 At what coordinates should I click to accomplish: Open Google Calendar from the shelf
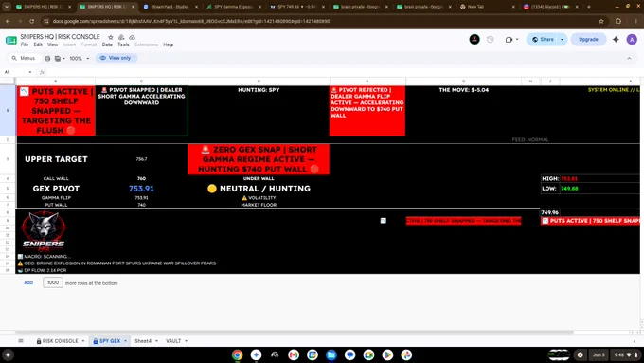tap(313, 354)
